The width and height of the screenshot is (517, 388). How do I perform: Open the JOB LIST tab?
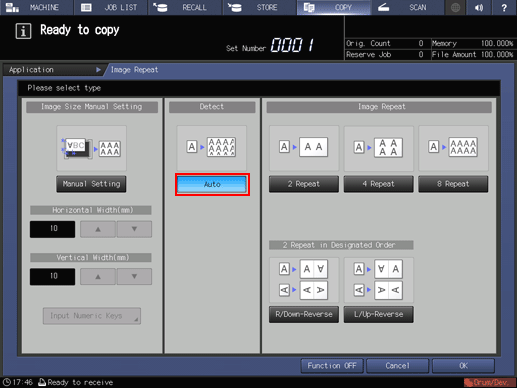(x=110, y=7)
